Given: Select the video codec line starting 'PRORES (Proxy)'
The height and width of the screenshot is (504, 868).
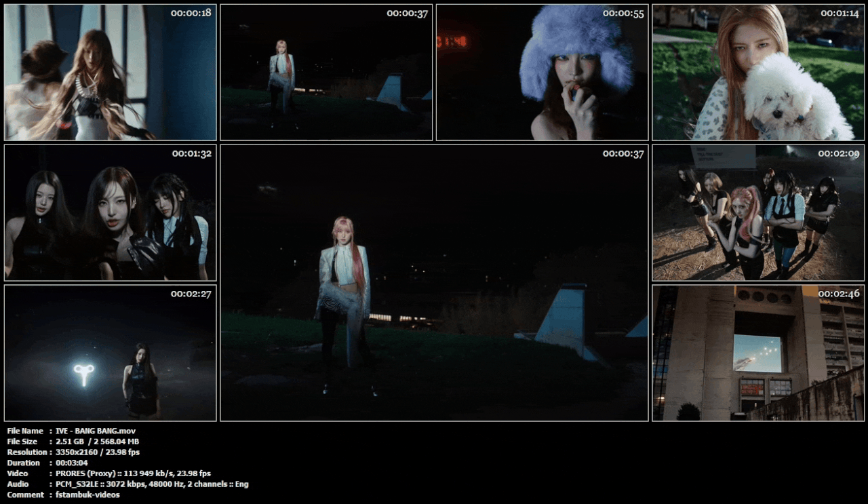Looking at the screenshot, I should [x=133, y=473].
